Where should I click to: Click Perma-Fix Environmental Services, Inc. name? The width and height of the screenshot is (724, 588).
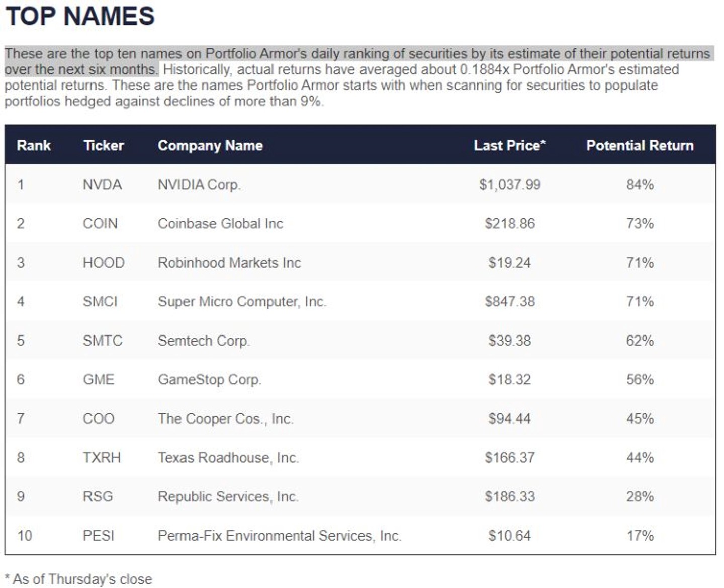click(x=280, y=536)
